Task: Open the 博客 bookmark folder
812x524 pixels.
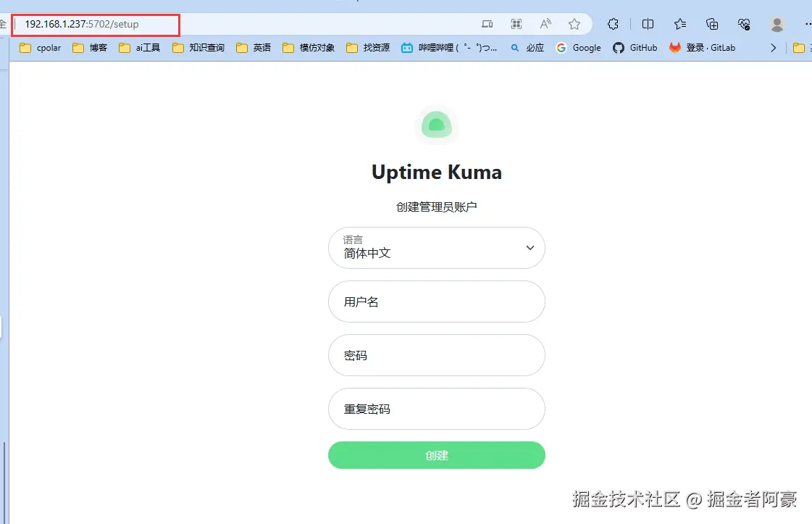Action: point(90,48)
